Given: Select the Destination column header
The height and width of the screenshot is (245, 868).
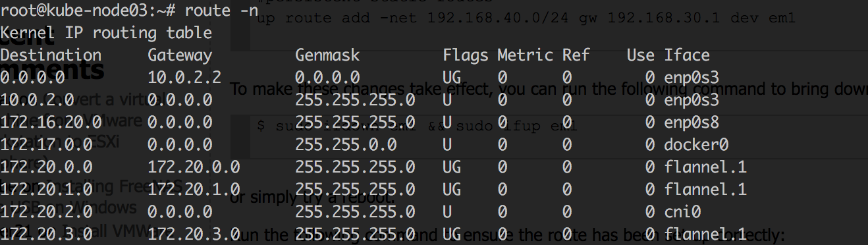Looking at the screenshot, I should pyautogui.click(x=51, y=55).
